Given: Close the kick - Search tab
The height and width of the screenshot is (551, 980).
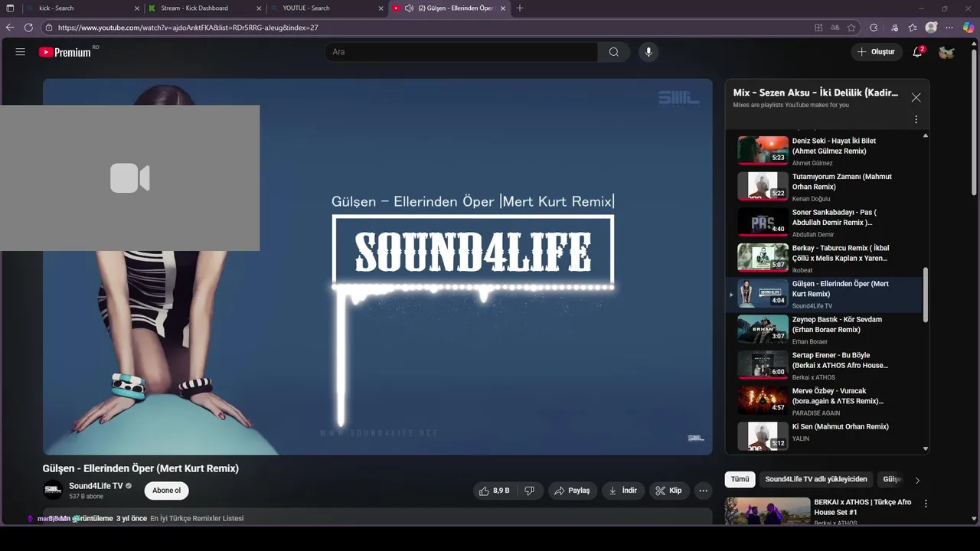Looking at the screenshot, I should pos(137,8).
